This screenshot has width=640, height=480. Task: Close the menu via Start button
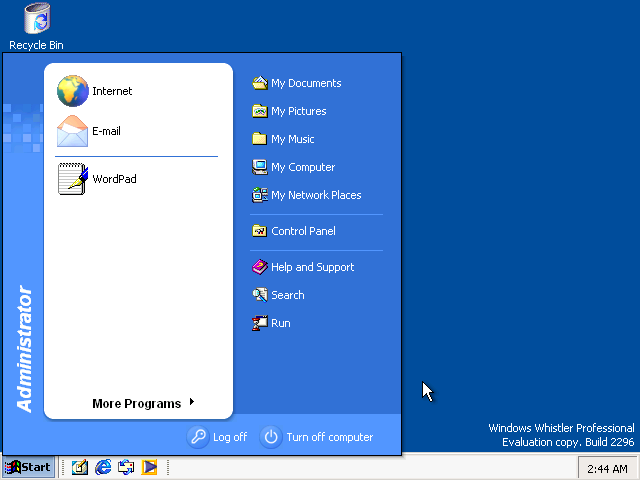tap(28, 467)
